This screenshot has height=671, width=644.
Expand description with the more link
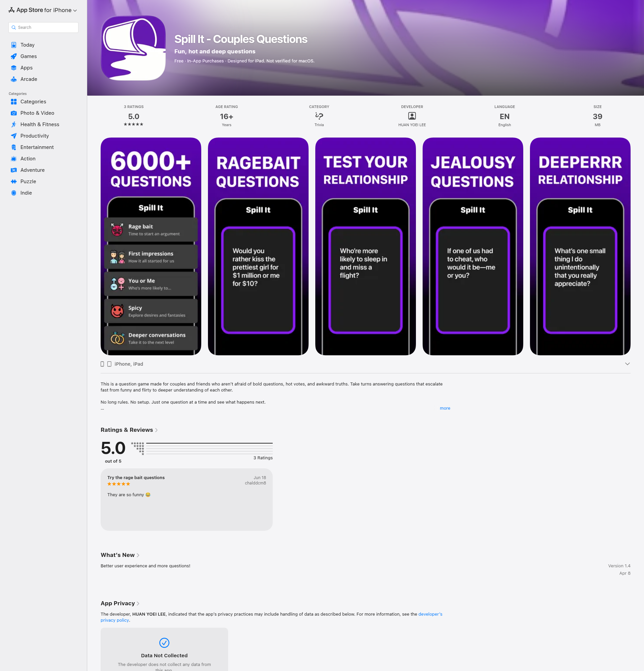click(x=445, y=408)
